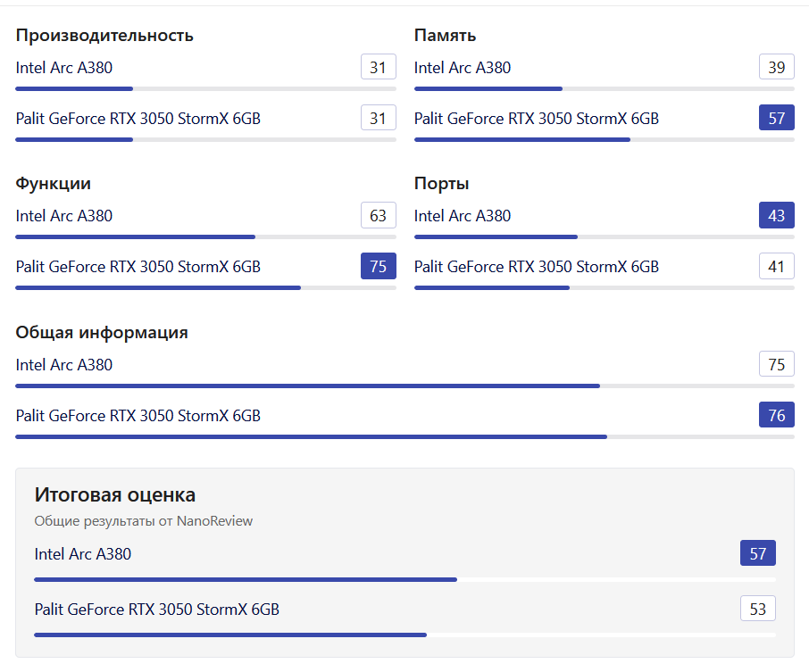809x672 pixels.
Task: Click Intel Arc A380 label under Порты
Action: pyautogui.click(x=463, y=216)
